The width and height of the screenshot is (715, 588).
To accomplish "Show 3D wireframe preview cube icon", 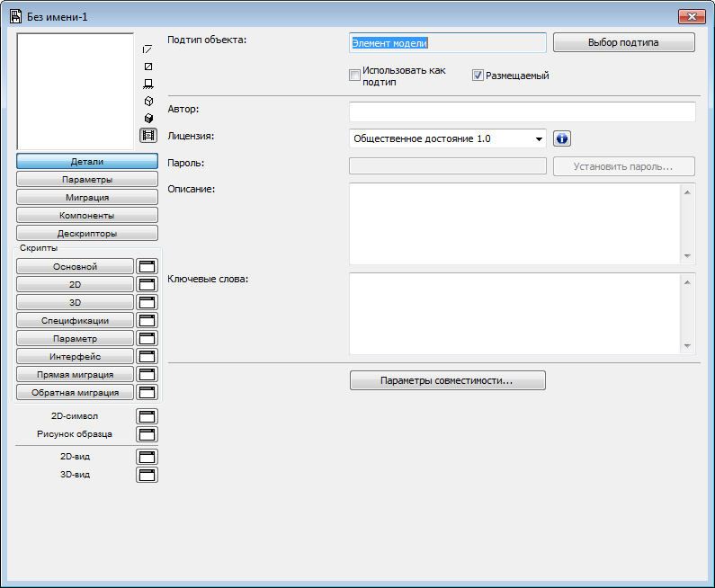I will coord(148,102).
